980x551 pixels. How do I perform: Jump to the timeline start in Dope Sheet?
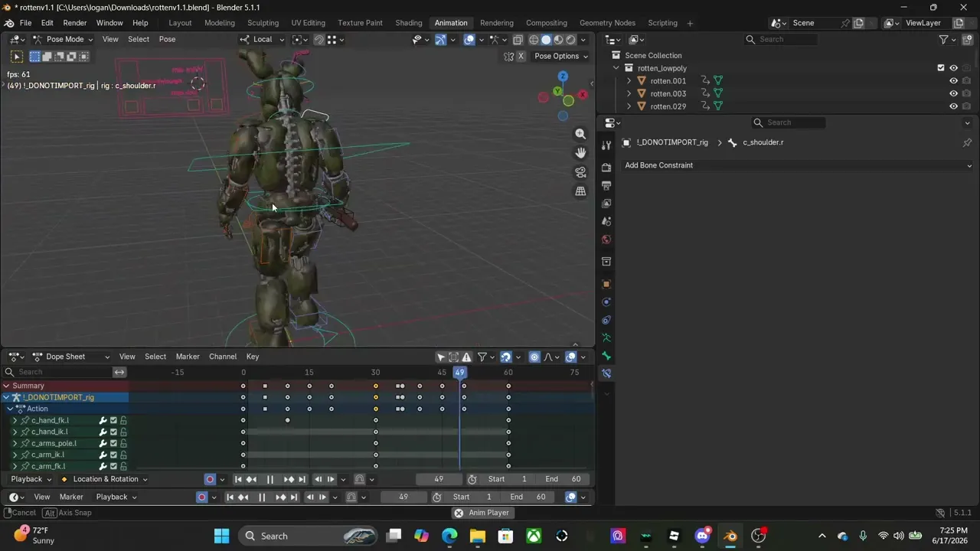[x=238, y=479]
